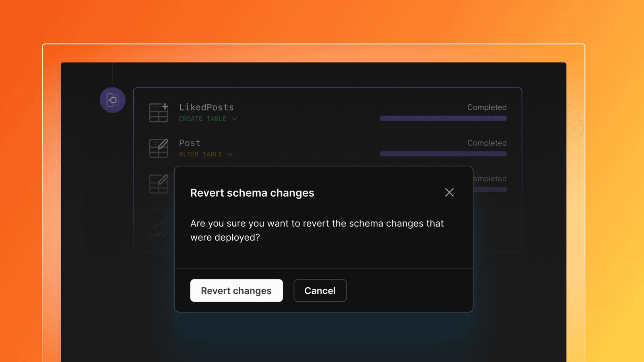Select the Post alter table icon
Image resolution: width=644 pixels, height=362 pixels.
pyautogui.click(x=159, y=148)
